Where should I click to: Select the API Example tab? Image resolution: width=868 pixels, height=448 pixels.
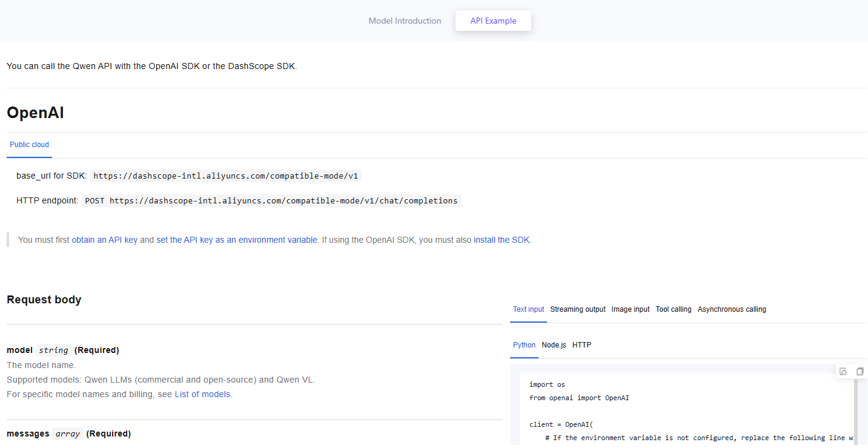pyautogui.click(x=493, y=21)
